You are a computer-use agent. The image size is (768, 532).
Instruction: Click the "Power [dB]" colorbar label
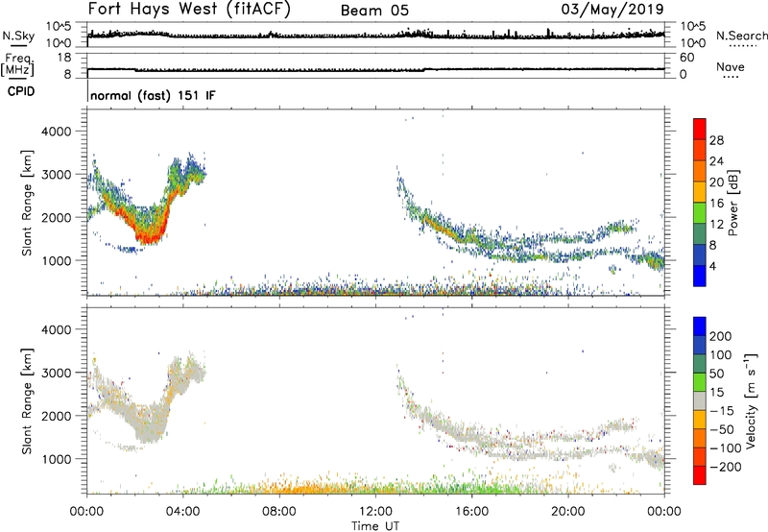point(732,203)
